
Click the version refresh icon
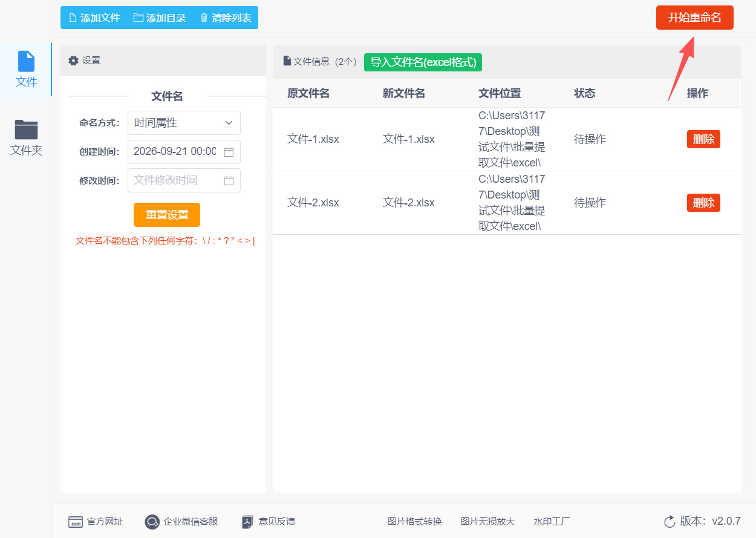pos(670,522)
